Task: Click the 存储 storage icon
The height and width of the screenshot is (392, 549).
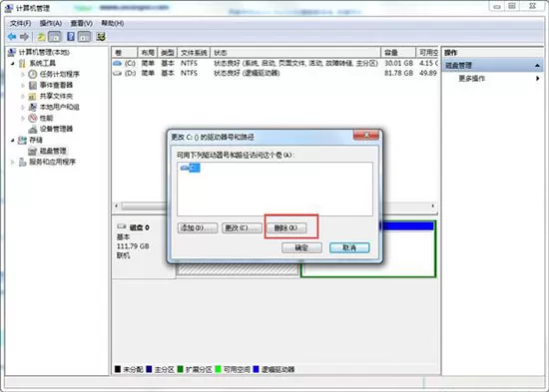Action: click(22, 140)
